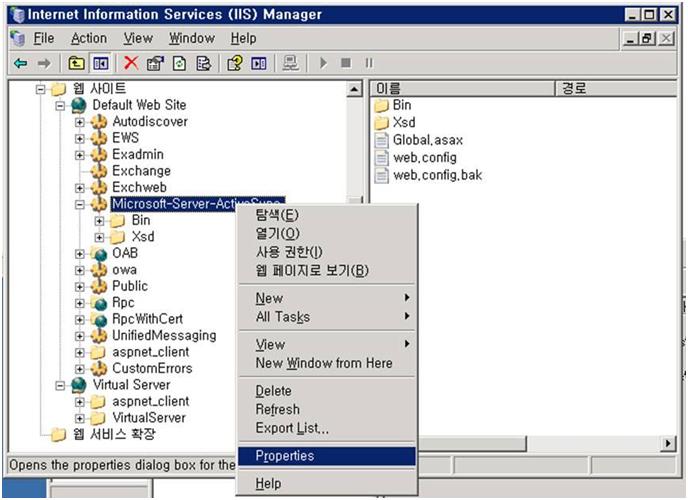Click the Pause item icon

point(369,64)
